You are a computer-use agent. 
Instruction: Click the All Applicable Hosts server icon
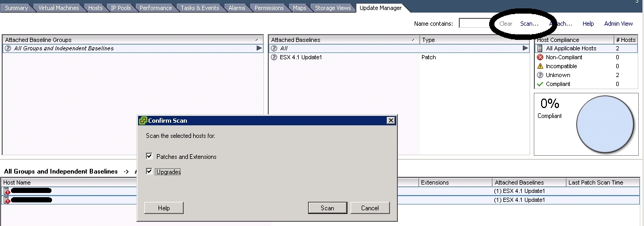[x=540, y=48]
